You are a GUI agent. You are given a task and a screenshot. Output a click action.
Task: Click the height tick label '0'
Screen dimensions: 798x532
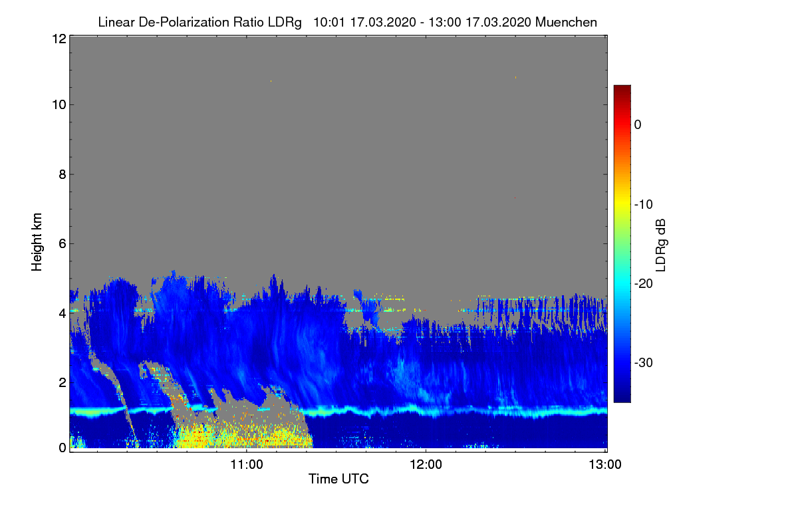(61, 448)
